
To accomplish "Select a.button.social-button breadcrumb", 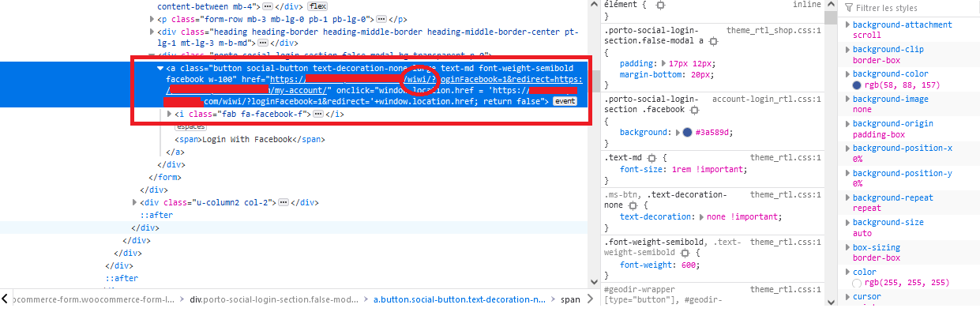I will click(460, 299).
